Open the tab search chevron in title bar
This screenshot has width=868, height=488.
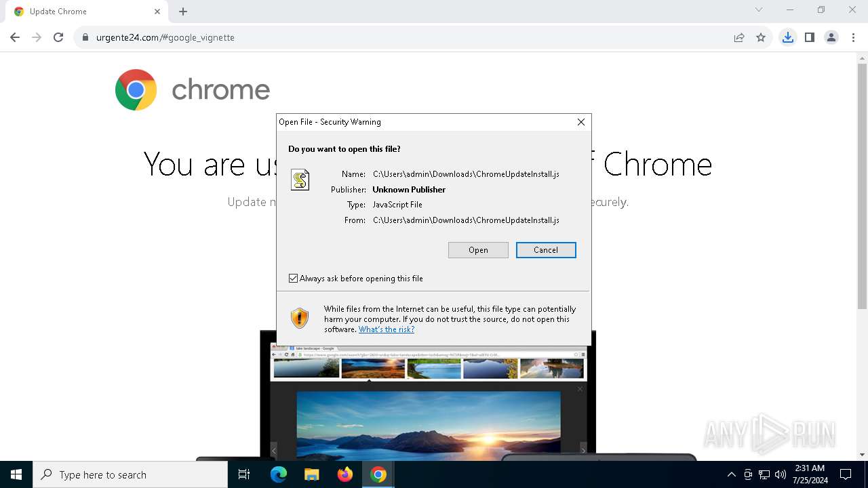pos(759,9)
